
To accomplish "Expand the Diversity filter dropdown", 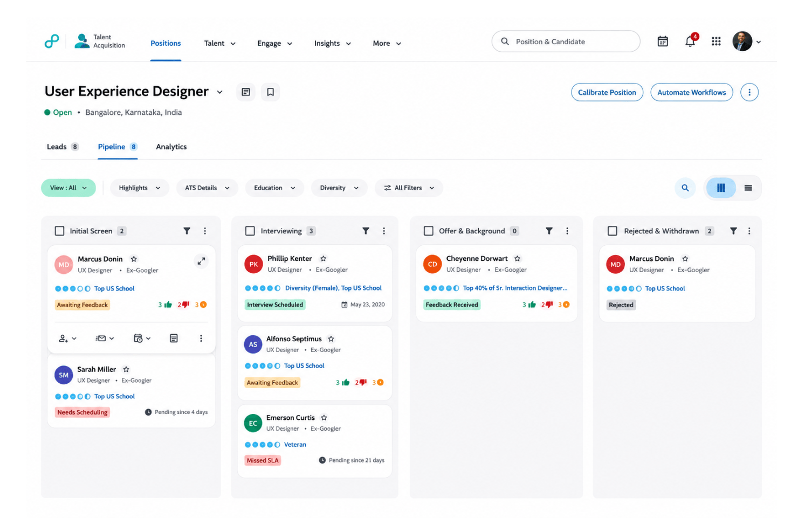I will point(339,188).
